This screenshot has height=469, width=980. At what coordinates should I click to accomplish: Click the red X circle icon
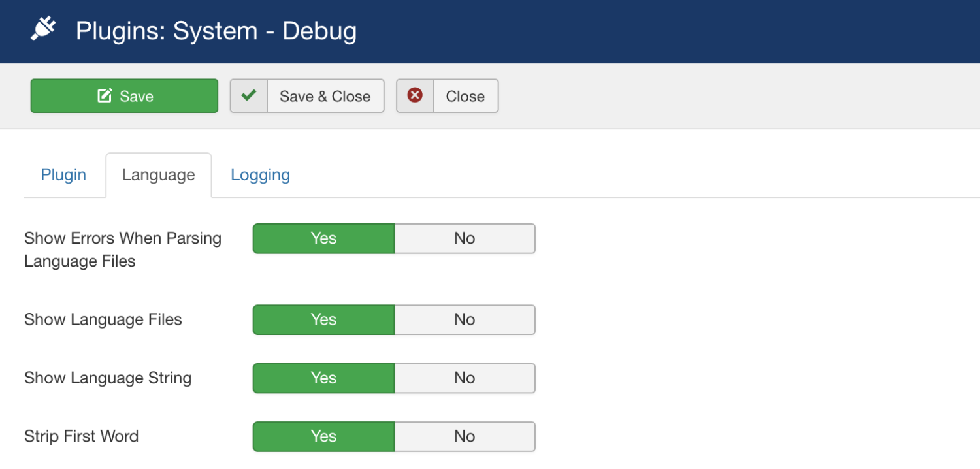click(x=415, y=96)
